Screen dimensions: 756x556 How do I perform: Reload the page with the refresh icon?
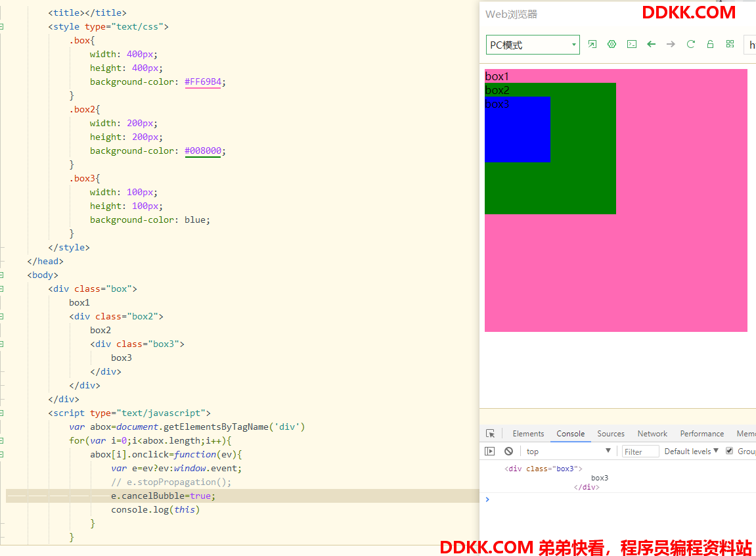(x=690, y=45)
